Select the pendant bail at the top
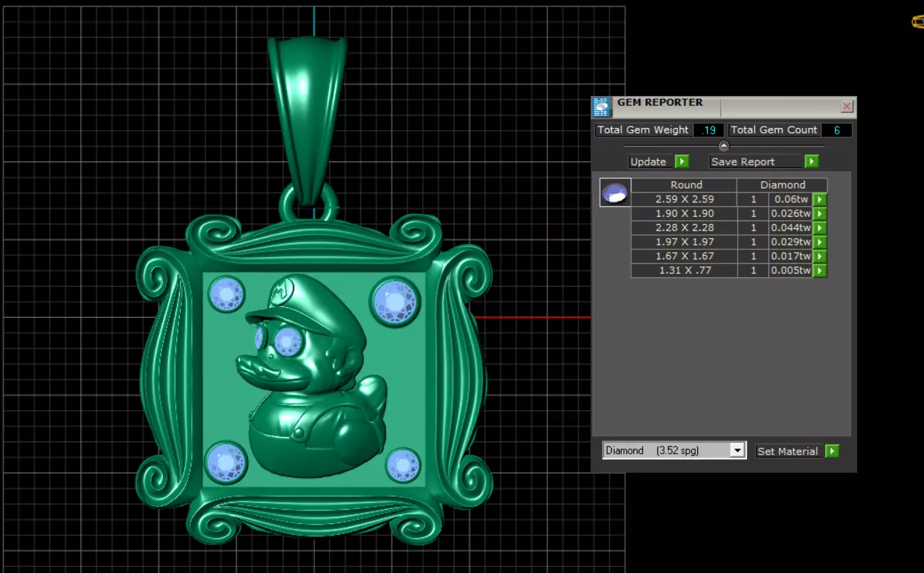 pos(307,121)
